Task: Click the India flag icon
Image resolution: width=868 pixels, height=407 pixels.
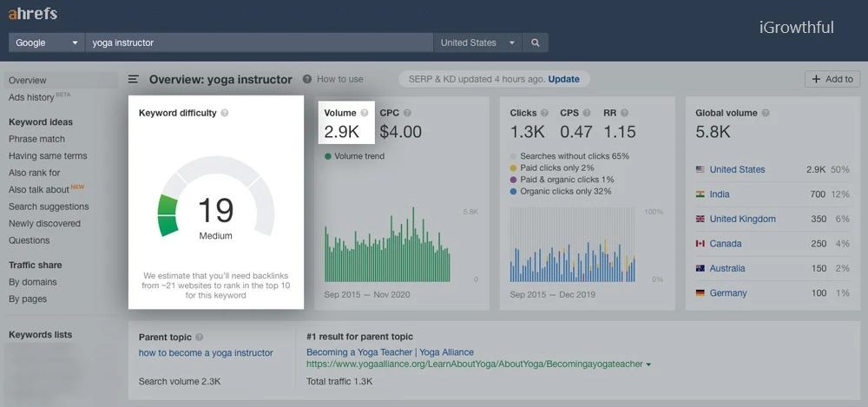Action: point(700,194)
